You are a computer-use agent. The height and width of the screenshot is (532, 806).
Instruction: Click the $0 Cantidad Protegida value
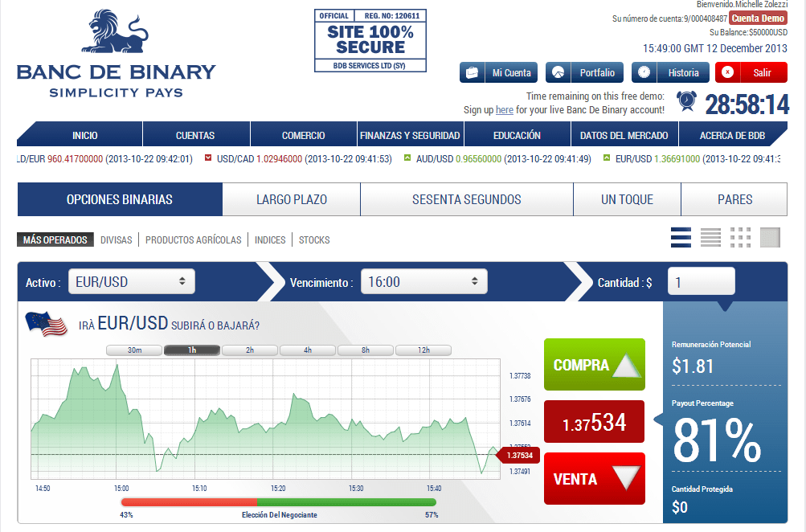[680, 507]
